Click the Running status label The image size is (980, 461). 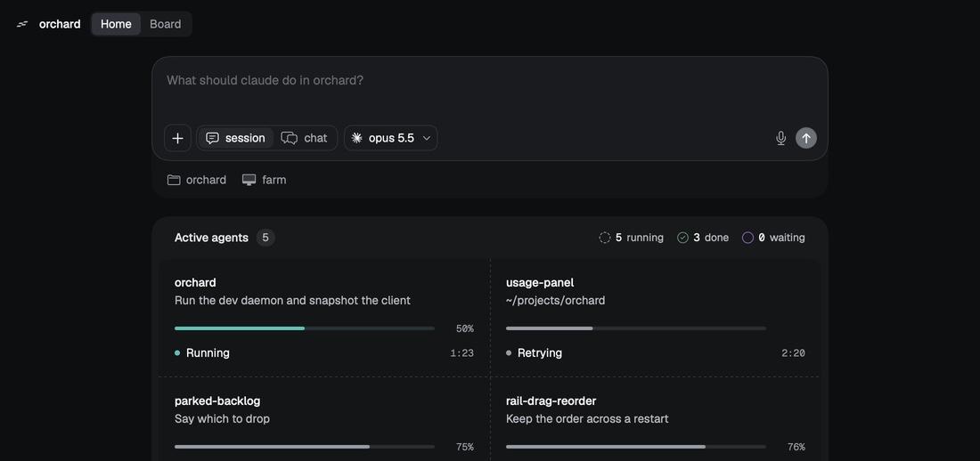[x=208, y=353]
